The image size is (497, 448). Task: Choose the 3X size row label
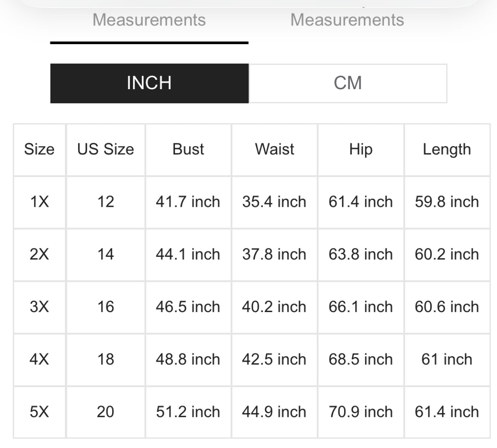[x=40, y=307]
